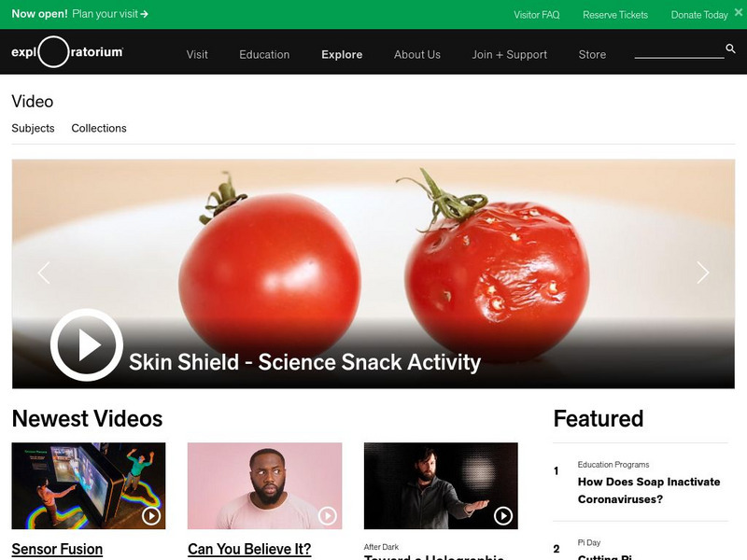Switch to the Collections tab
The width and height of the screenshot is (747, 560).
99,128
